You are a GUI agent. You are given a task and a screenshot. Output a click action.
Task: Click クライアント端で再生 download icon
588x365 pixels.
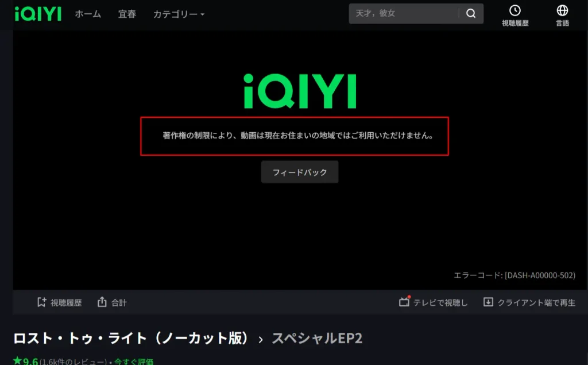tap(488, 302)
